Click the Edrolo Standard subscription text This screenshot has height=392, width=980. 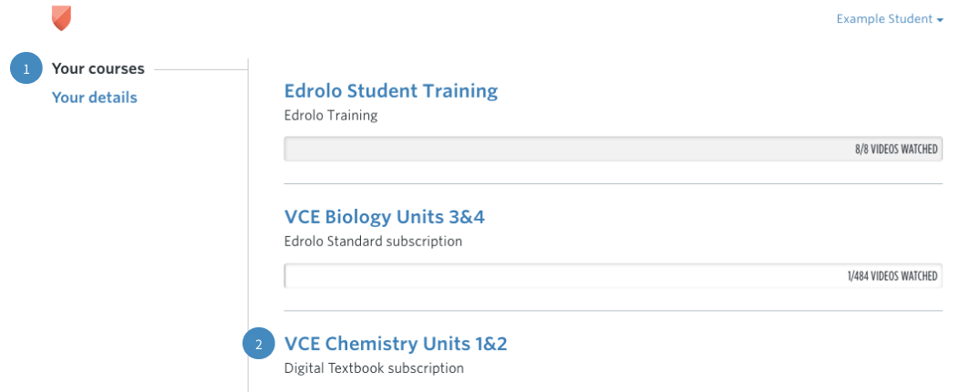pos(373,242)
